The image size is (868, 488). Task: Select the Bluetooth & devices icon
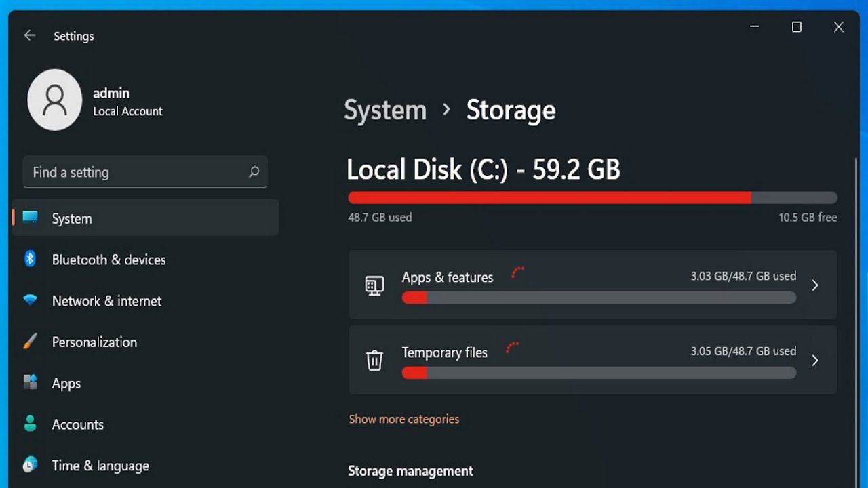(30, 259)
